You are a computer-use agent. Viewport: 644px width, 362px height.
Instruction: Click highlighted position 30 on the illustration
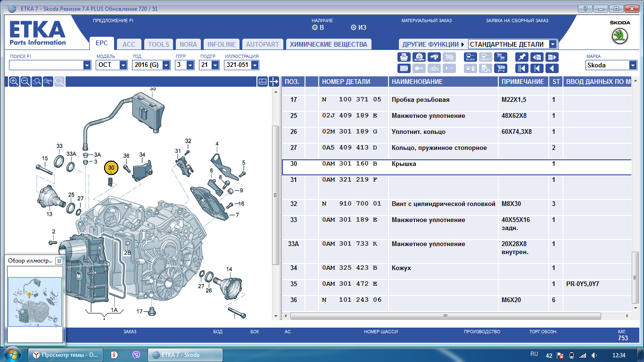(x=111, y=167)
